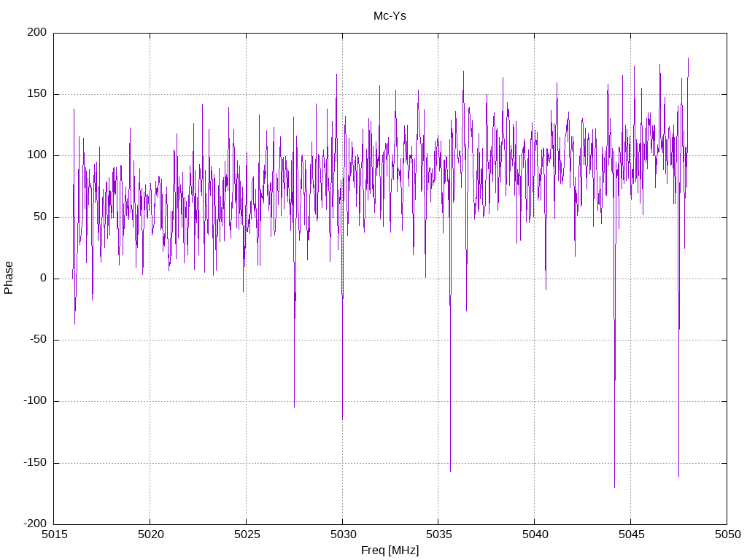747x560 pixels.
Task: Click the Freq [MHz] x-axis label
Action: click(390, 551)
